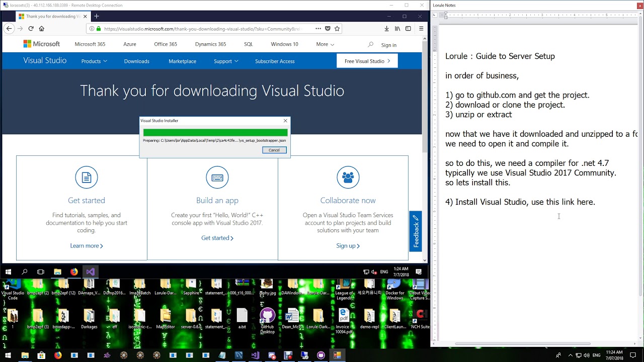Select the a.txt file on desktop
This screenshot has height=362, width=644.
click(242, 319)
